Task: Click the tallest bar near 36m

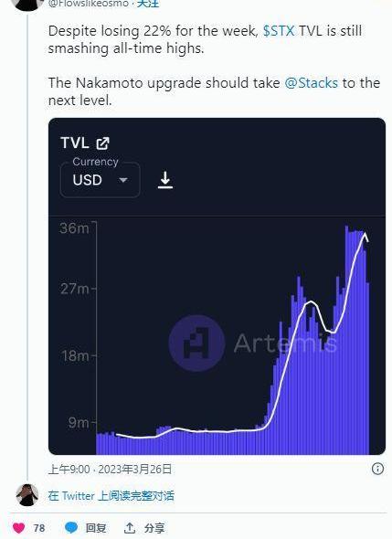Action: 347,340
